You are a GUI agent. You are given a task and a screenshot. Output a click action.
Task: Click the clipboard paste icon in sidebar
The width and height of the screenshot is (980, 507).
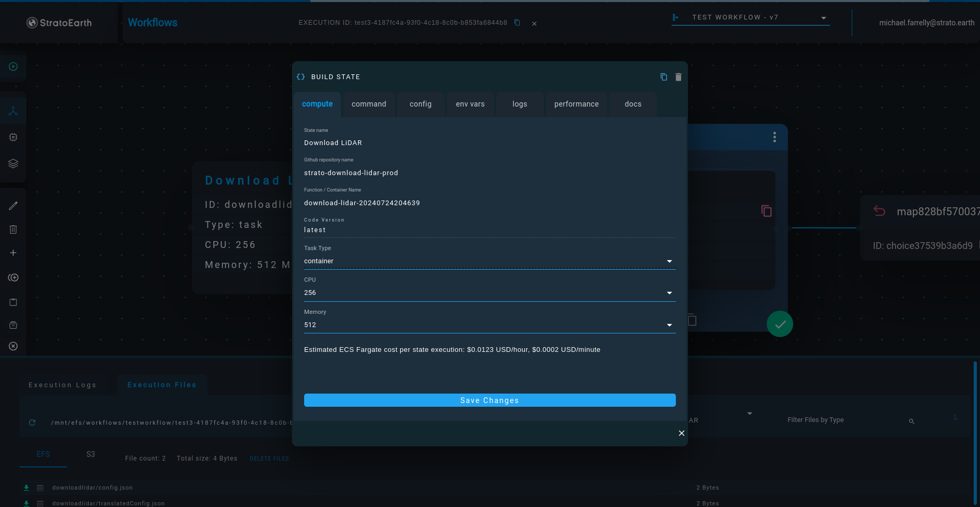pyautogui.click(x=13, y=302)
